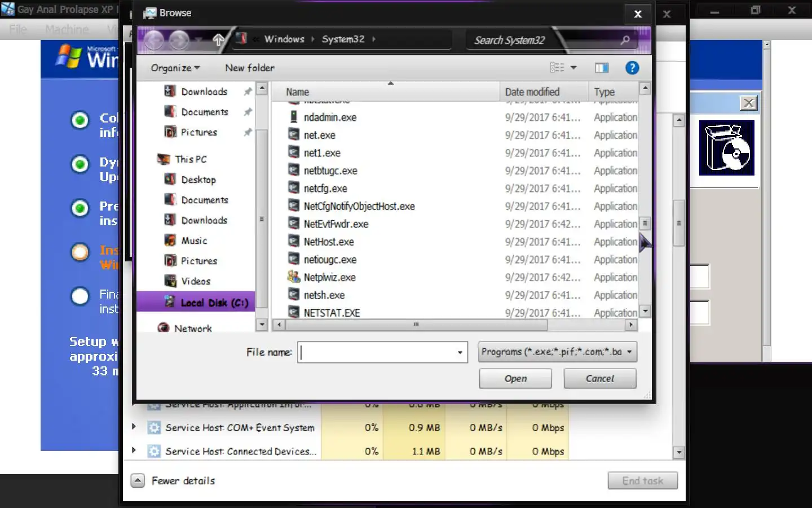Click the software box CD icon in background window
The image size is (812, 508).
tap(727, 148)
